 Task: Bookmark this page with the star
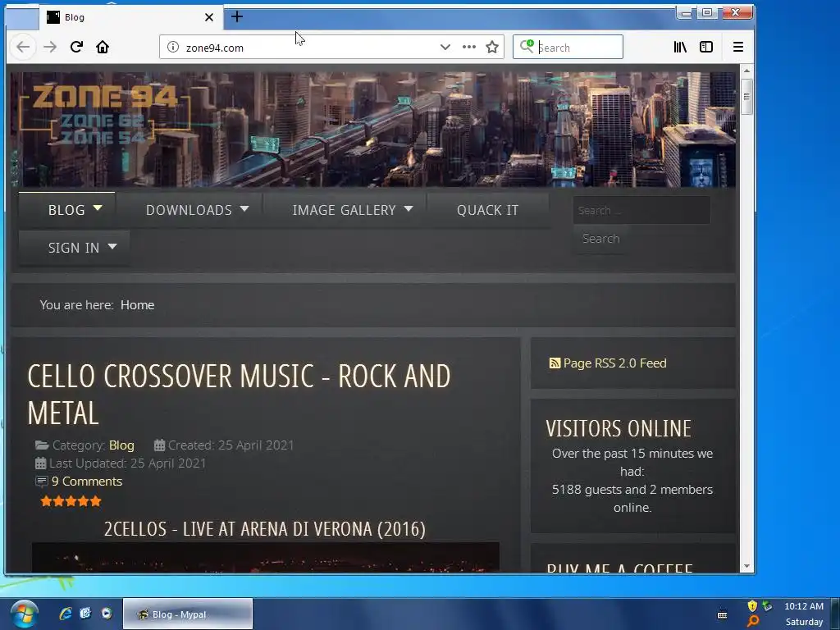tap(492, 47)
